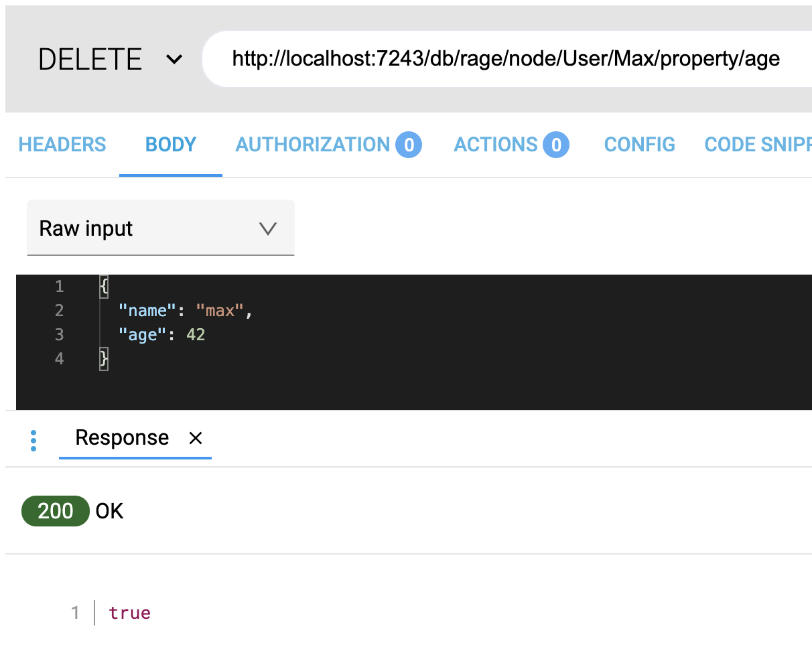Click the opening brace on line 1
The height and width of the screenshot is (647, 812).
(104, 287)
